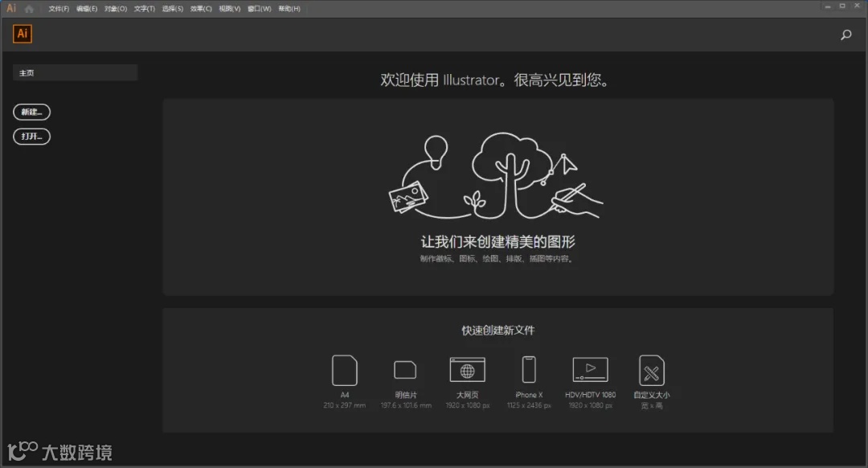Click the 让我们来创建精美的图形 banner illustration

(x=496, y=175)
